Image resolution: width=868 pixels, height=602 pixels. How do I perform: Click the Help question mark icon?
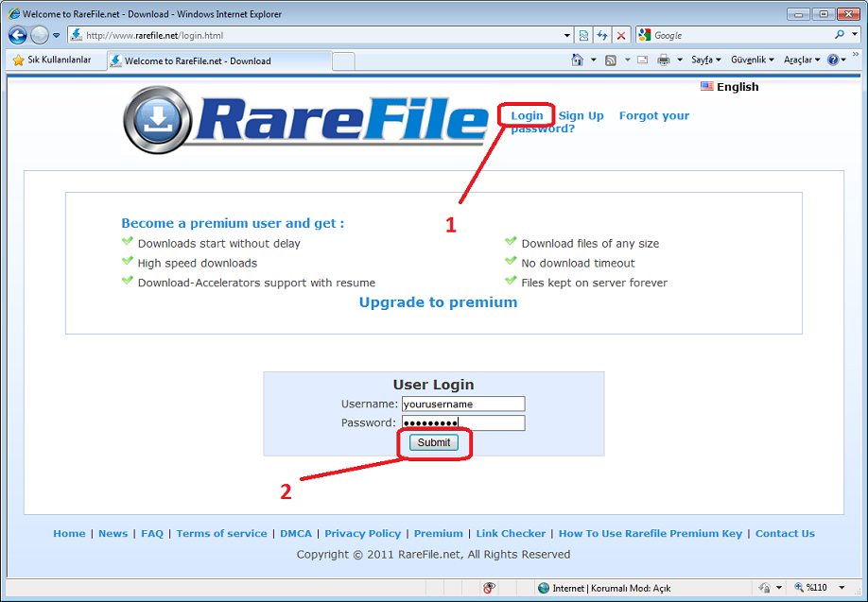tap(833, 60)
